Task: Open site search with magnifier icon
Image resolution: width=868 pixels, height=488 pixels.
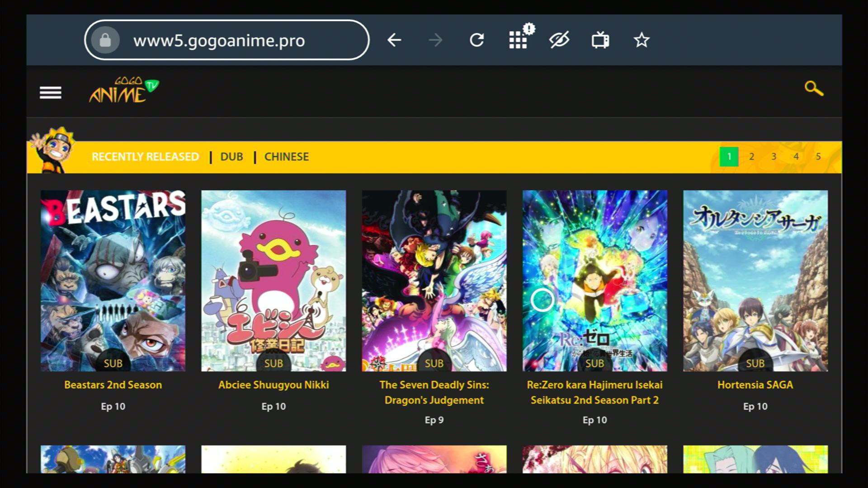Action: click(814, 89)
